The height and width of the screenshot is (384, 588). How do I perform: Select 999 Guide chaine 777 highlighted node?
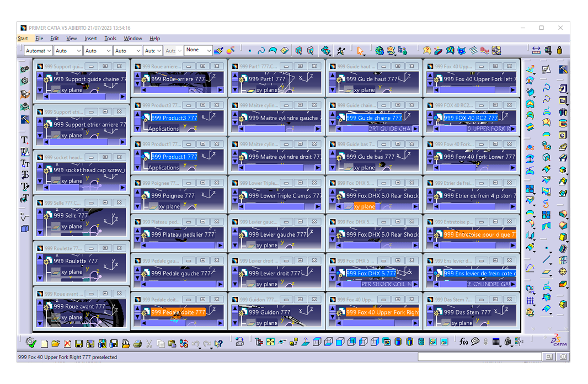coord(374,118)
